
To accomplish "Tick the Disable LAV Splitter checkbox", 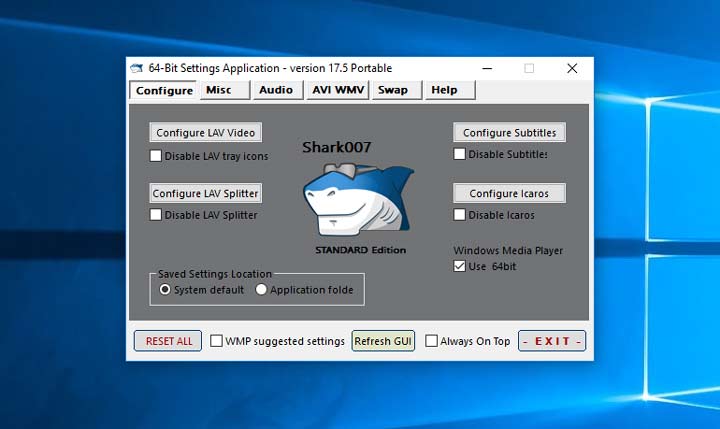I will pyautogui.click(x=156, y=214).
